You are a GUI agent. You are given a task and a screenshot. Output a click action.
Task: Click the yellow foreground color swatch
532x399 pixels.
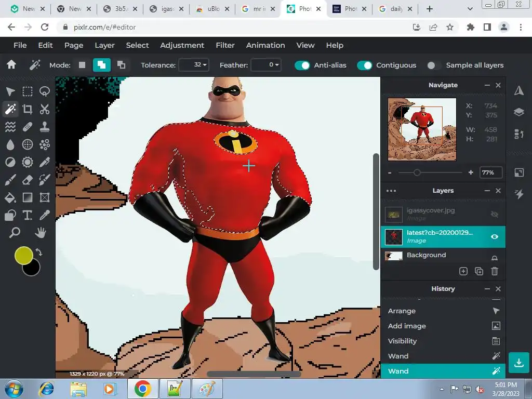point(23,255)
